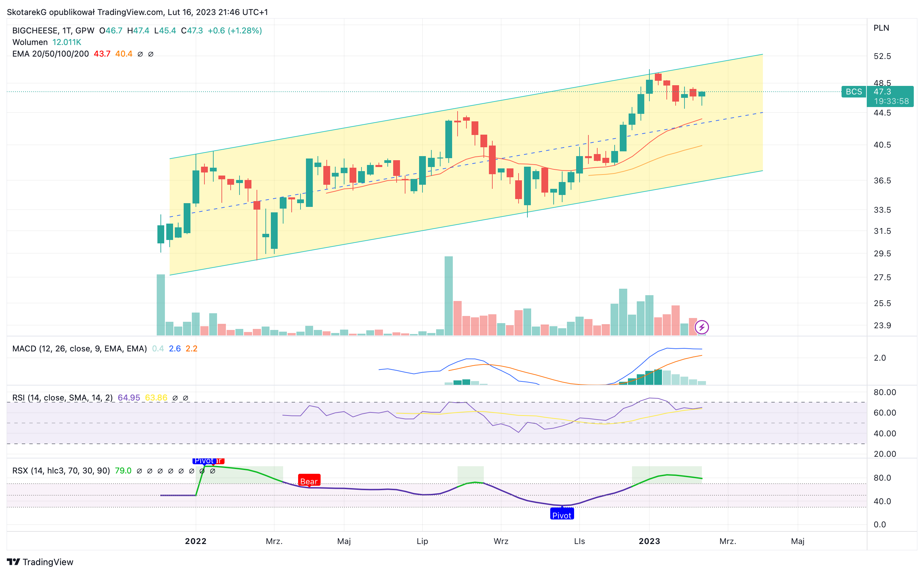
Task: Click the orange MACD signal value 2.2
Action: click(191, 348)
